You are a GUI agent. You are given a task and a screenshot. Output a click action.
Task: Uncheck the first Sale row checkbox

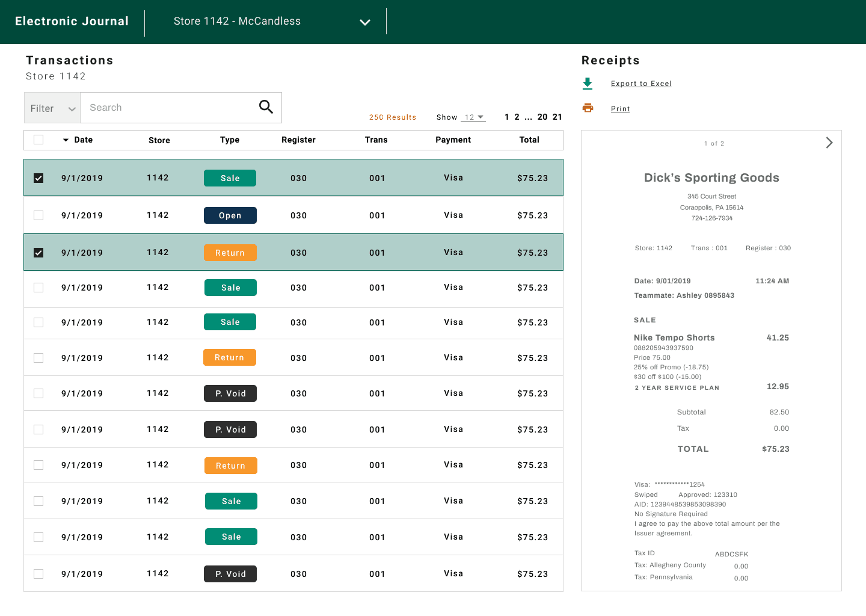(x=38, y=178)
